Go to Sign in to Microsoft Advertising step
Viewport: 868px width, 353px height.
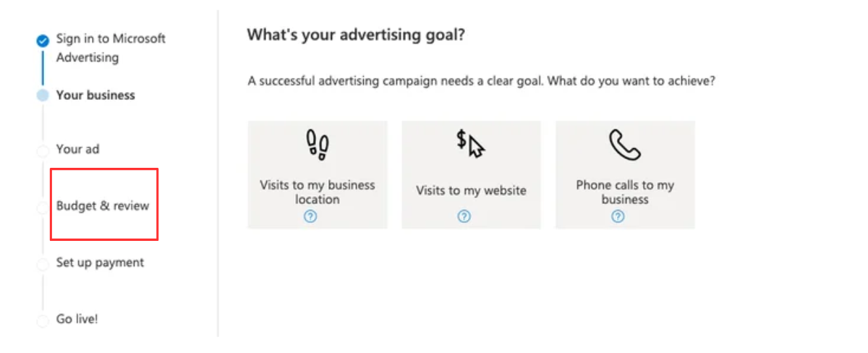(111, 48)
